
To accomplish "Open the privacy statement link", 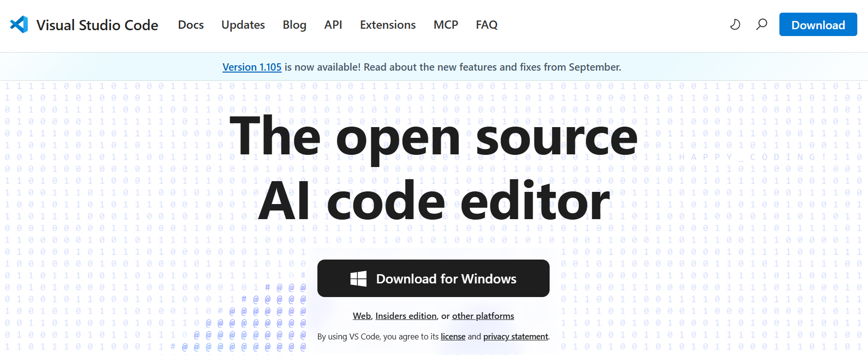I will tap(516, 336).
